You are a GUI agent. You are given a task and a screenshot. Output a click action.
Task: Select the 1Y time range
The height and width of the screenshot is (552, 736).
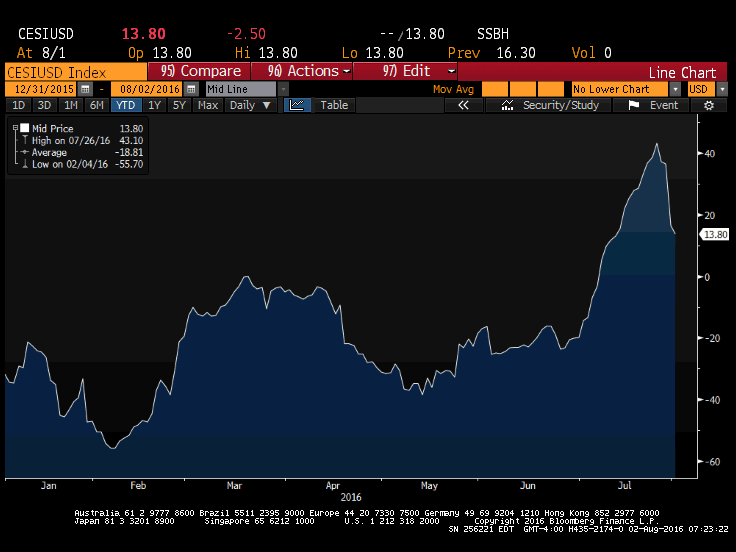[154, 105]
